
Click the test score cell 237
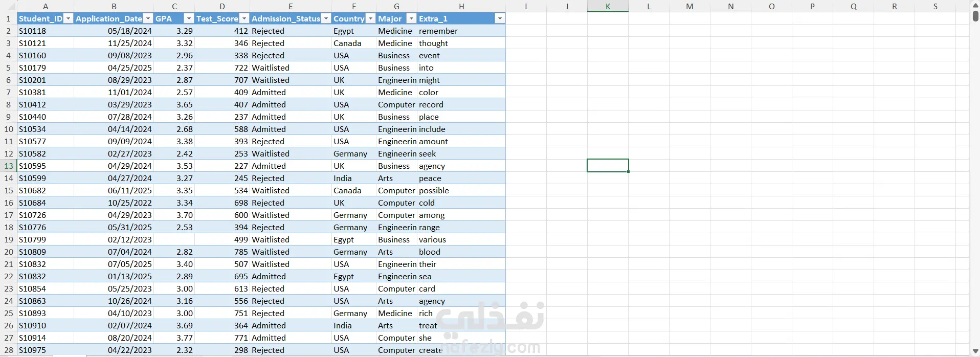[222, 117]
